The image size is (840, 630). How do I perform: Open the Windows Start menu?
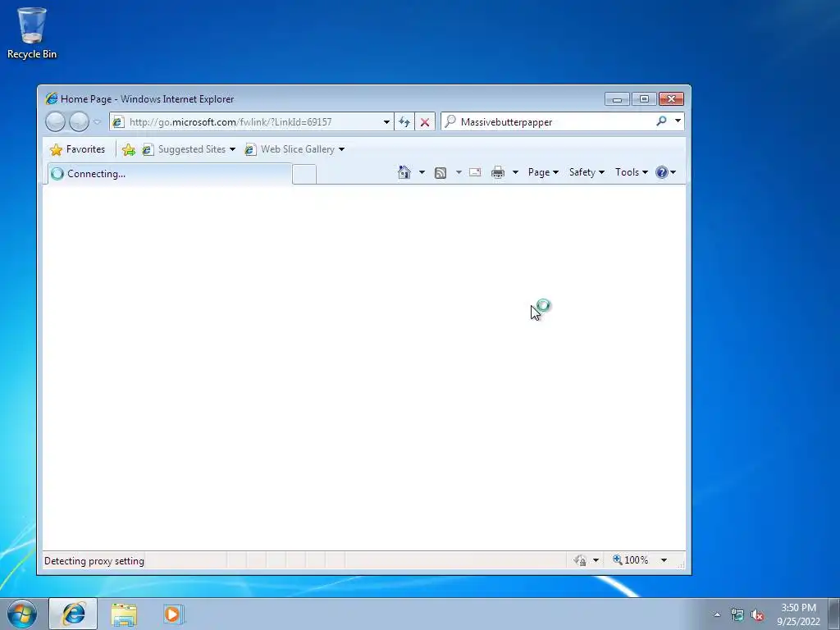22,614
